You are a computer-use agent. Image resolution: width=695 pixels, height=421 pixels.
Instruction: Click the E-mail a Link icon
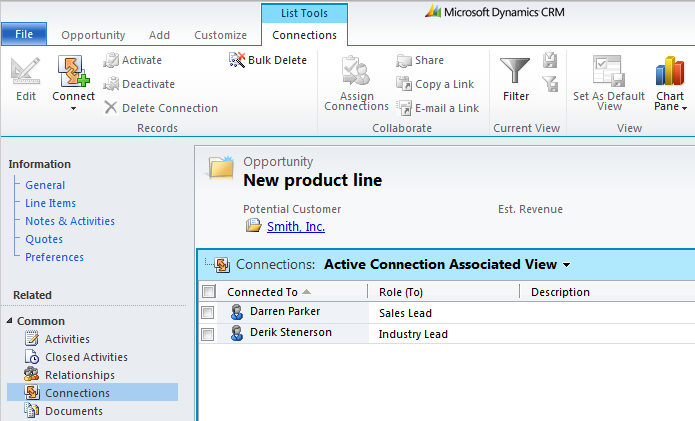pyautogui.click(x=404, y=108)
